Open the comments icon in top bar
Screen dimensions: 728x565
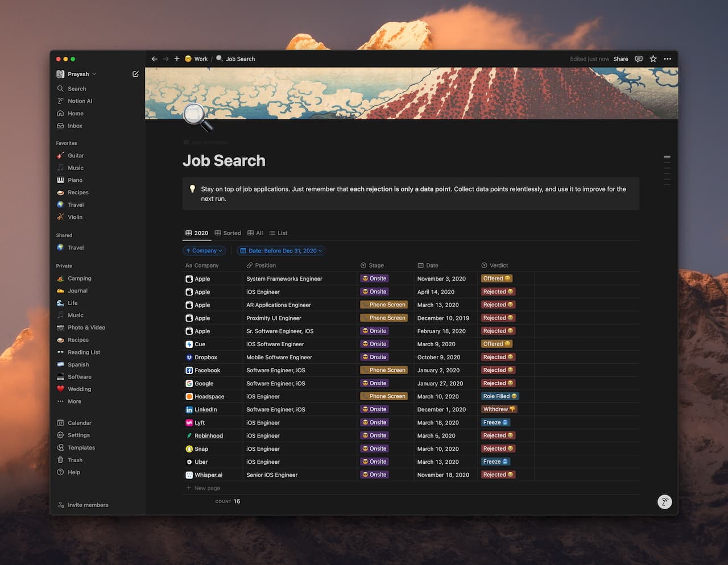click(x=639, y=59)
